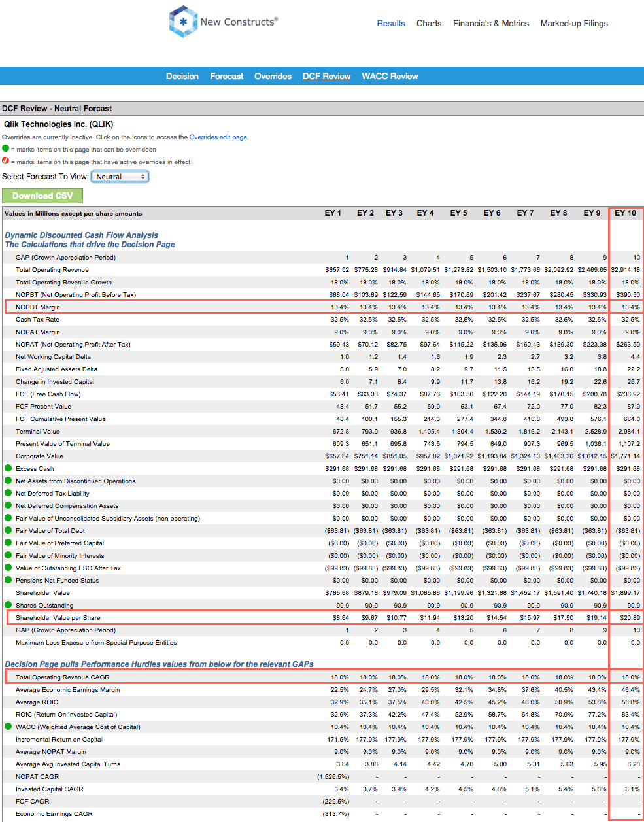Click the EY 10 column header

click(625, 213)
